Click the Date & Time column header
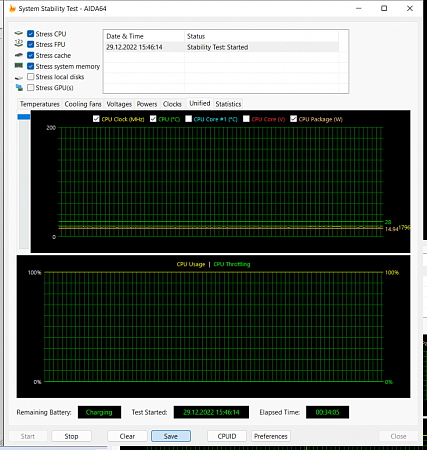 pyautogui.click(x=144, y=36)
